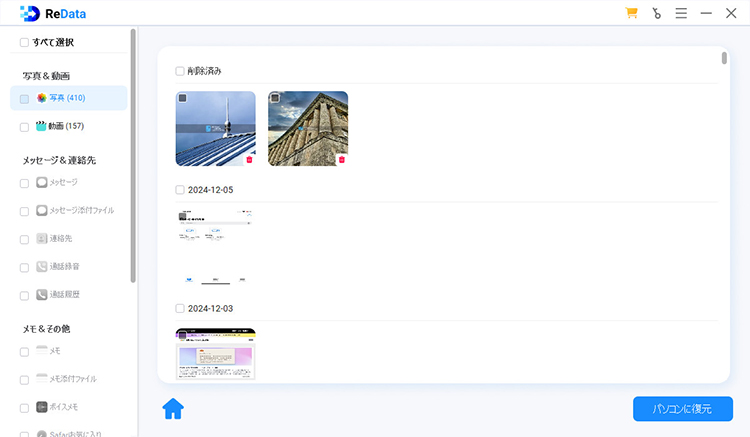750x437 pixels.
Task: Tick checkbox on 2024-12-03 screenshot thumbnail
Action: coord(183,335)
